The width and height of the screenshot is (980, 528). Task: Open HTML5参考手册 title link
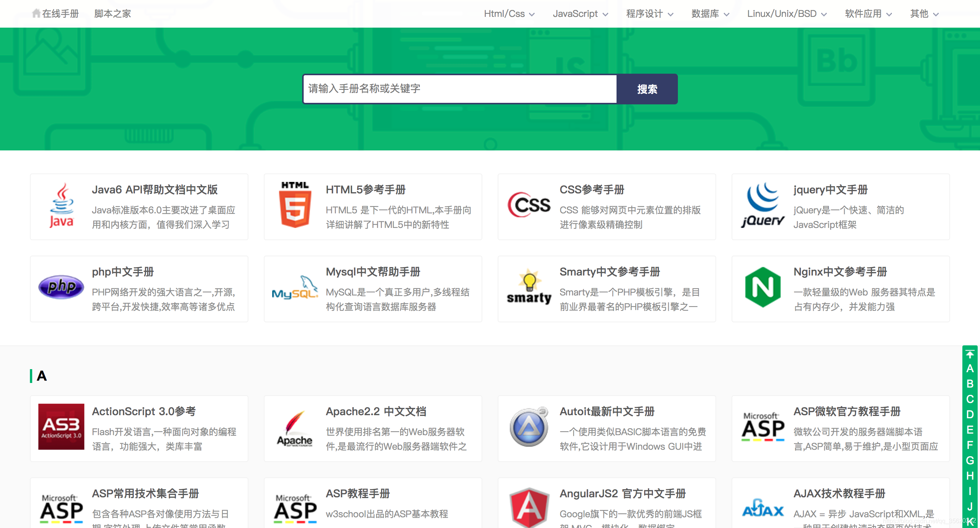[366, 190]
